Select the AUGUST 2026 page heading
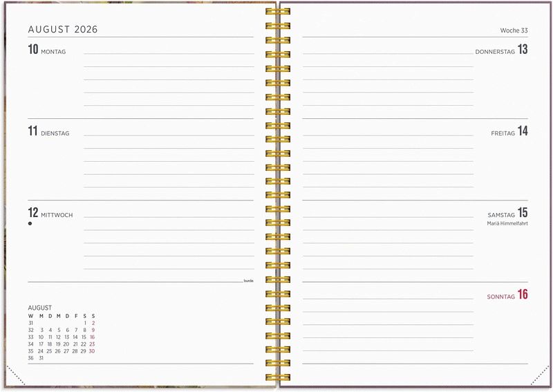Image resolution: width=553 pixels, height=392 pixels. [63, 29]
